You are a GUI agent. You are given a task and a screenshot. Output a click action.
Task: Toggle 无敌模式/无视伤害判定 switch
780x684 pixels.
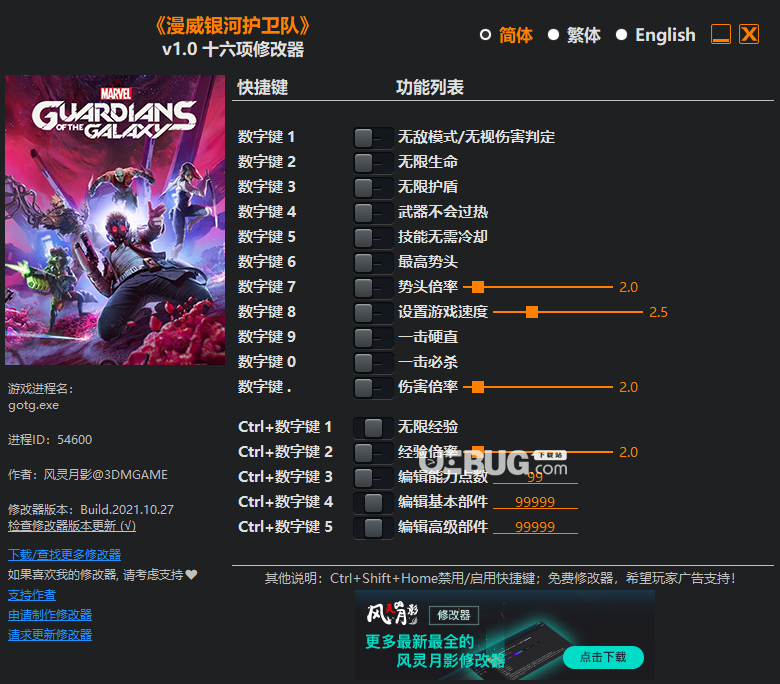click(373, 138)
